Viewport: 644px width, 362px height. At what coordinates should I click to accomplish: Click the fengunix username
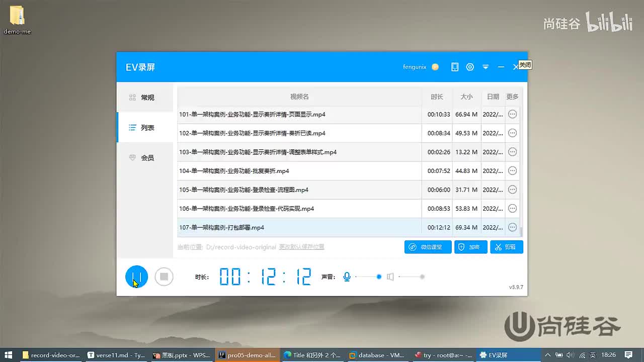coord(415,67)
